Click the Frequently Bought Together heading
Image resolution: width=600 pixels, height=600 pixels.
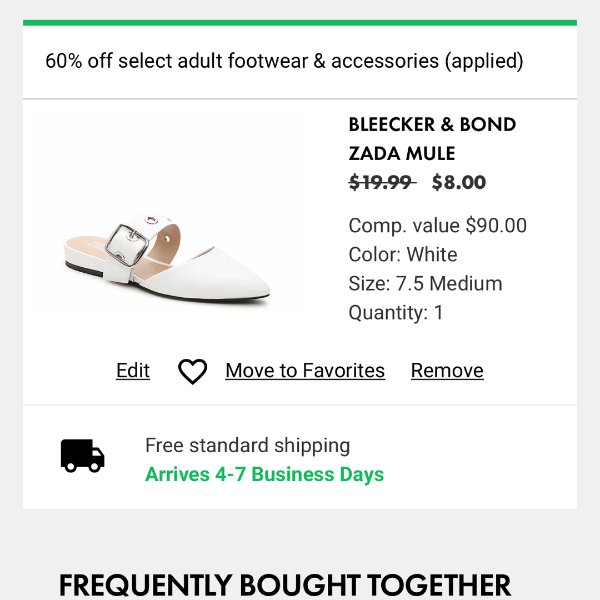285,585
